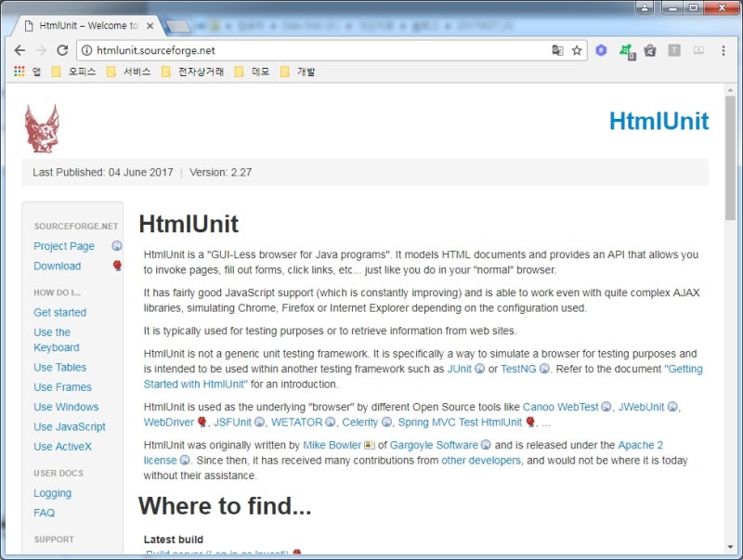Click the page's vertical scrollbar thumb
743x560 pixels.
(x=730, y=157)
